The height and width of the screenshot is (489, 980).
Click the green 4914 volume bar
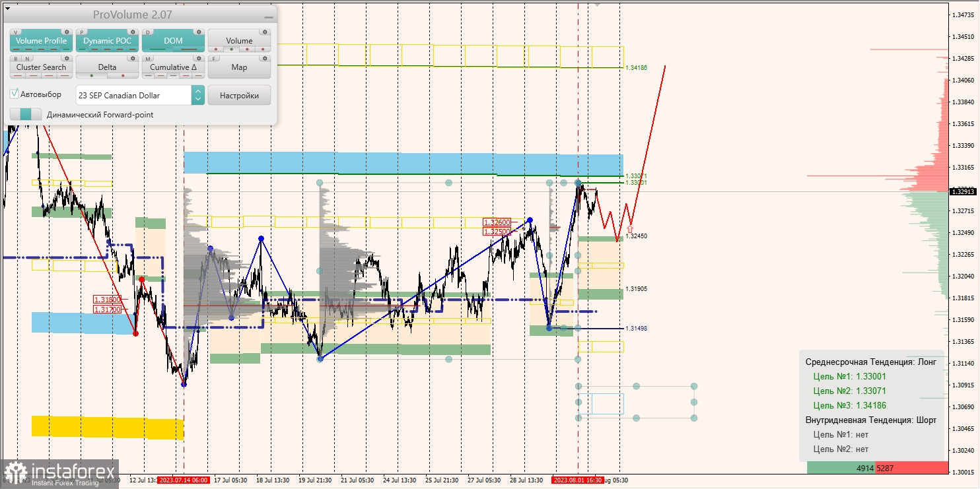coord(841,468)
